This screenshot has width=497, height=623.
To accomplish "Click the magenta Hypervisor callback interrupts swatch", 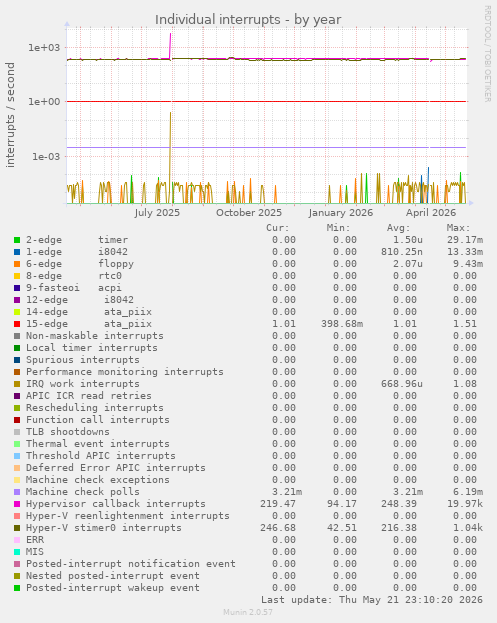I will pyautogui.click(x=17, y=504).
